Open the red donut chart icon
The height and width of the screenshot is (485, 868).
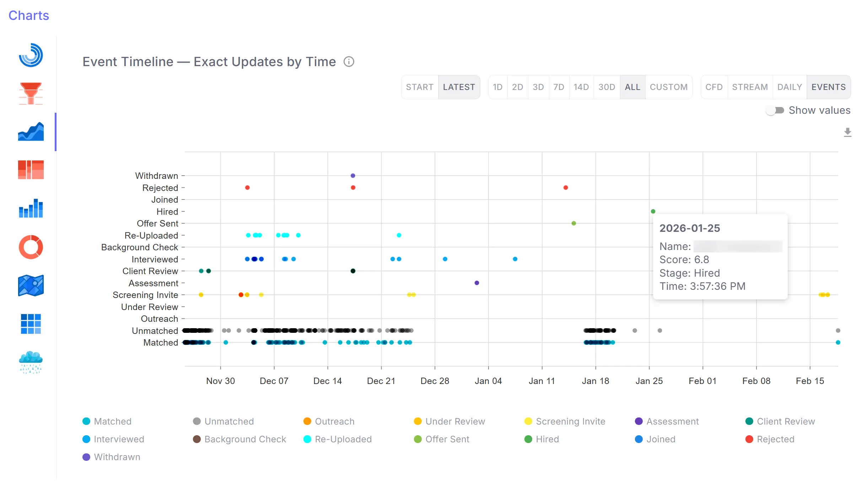[x=31, y=247]
